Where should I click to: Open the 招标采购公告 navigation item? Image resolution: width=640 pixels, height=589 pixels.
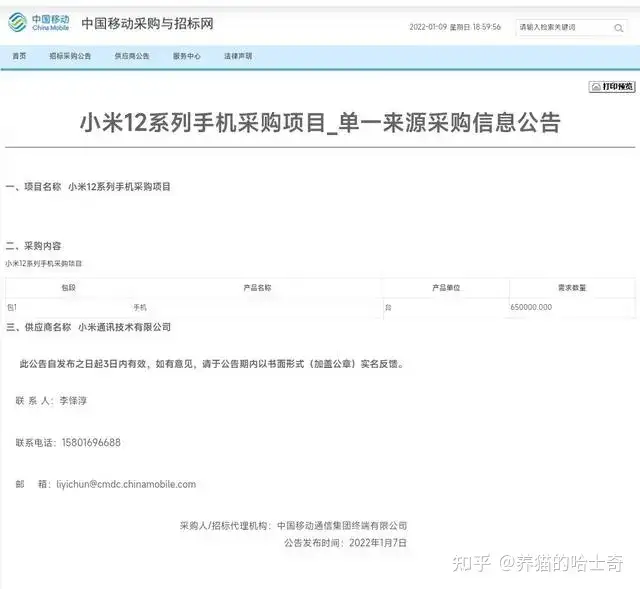point(70,56)
